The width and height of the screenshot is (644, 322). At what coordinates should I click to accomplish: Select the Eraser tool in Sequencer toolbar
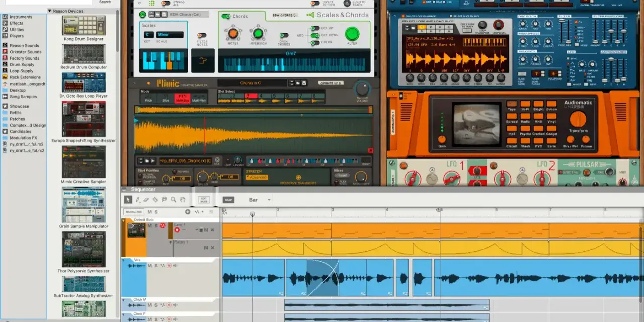coord(146,200)
